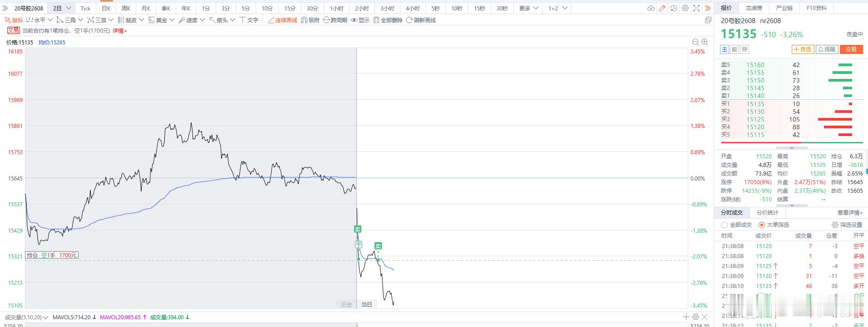868x327 pixels.
Task: Toggle fullscreen expand arrows icon
Action: pos(696,8)
